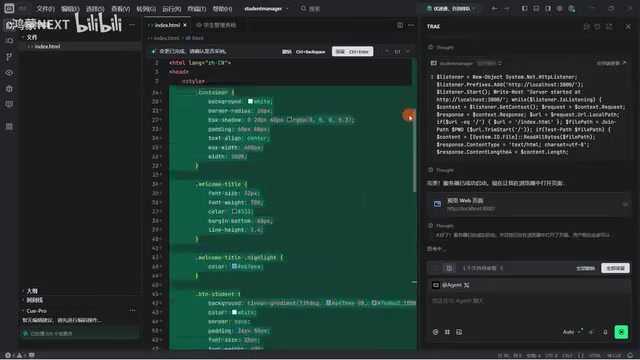
Task: Open the source control view
Action: point(9,56)
